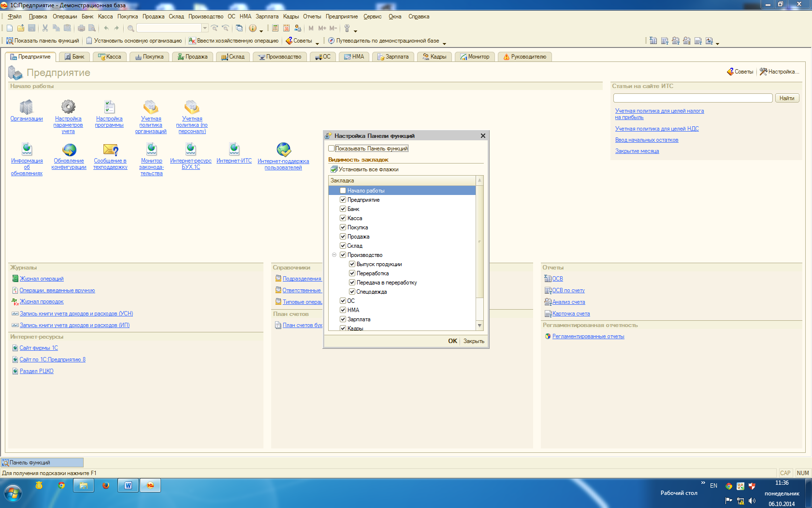
Task: Click Панель функций window bar item
Action: [42, 463]
